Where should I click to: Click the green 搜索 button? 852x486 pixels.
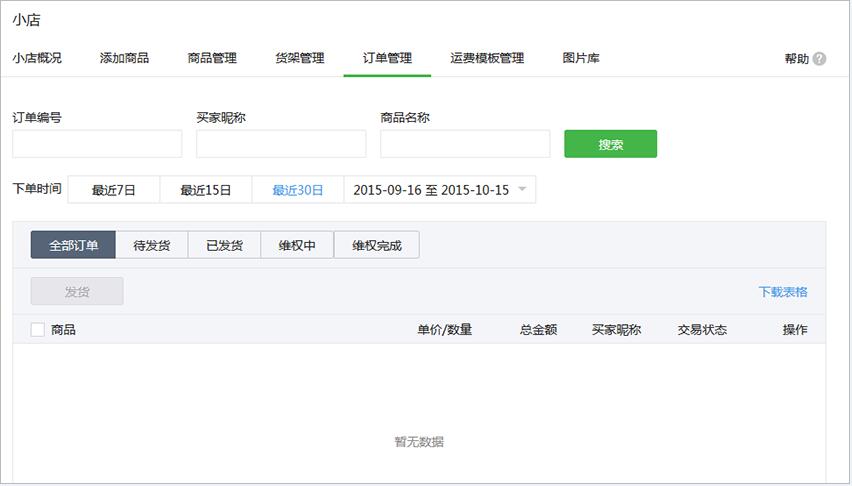pos(610,144)
